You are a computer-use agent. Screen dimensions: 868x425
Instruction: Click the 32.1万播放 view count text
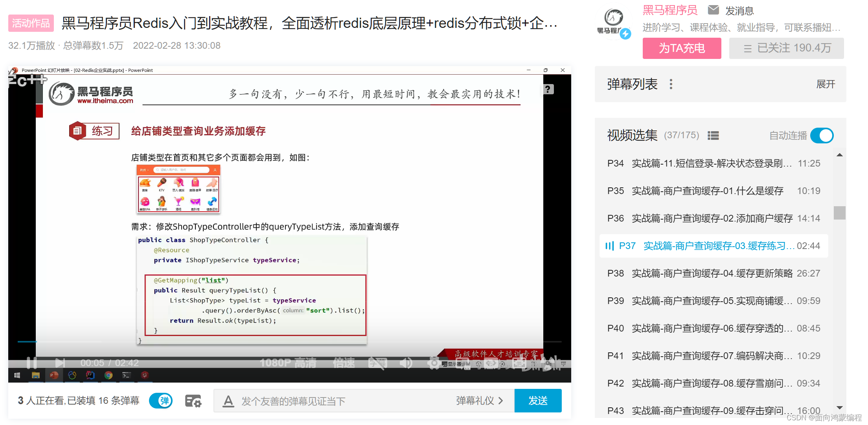coord(31,46)
